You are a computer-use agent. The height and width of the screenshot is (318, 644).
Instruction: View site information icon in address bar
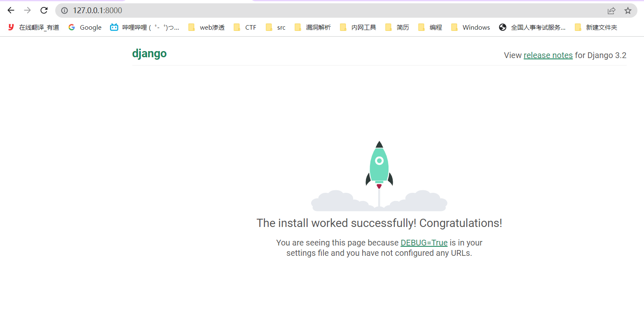pos(64,11)
